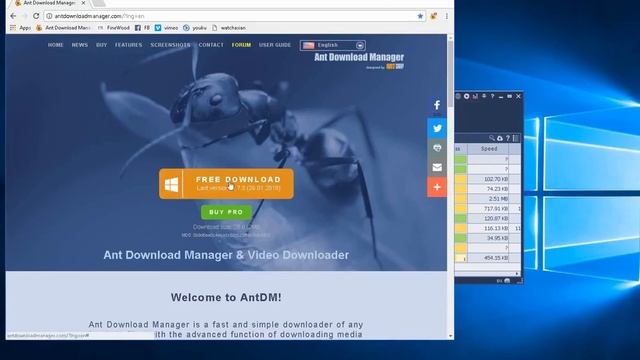Close the Ant Download Manager browser tab
The width and height of the screenshot is (640, 360).
click(83, 3)
